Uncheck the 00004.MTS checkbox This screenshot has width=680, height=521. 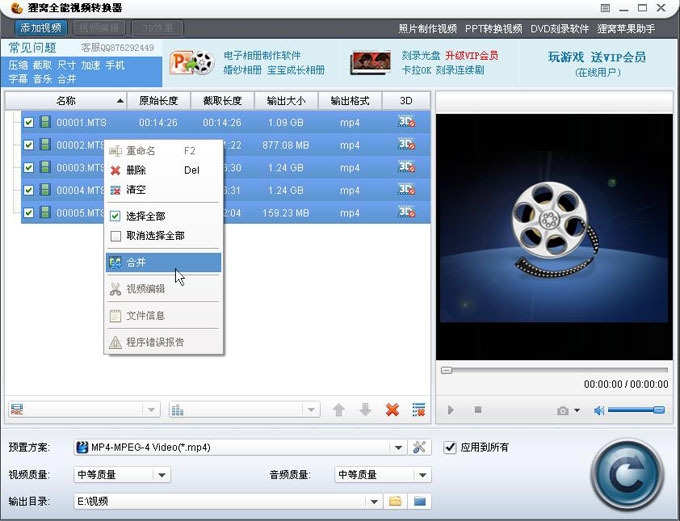29,190
